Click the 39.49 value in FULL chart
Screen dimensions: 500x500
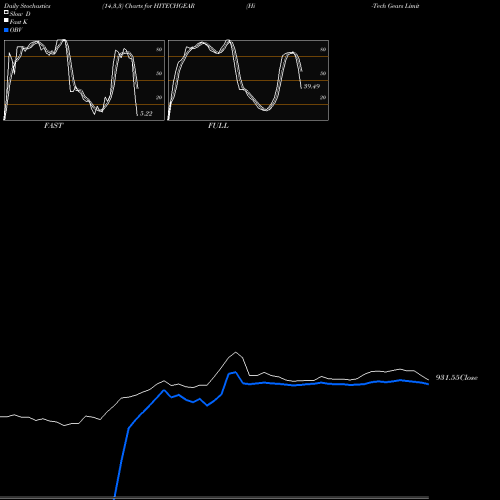click(x=312, y=86)
